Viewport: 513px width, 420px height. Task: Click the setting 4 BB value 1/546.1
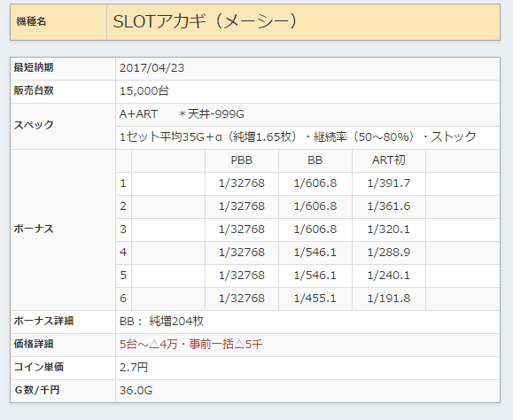pyautogui.click(x=315, y=253)
